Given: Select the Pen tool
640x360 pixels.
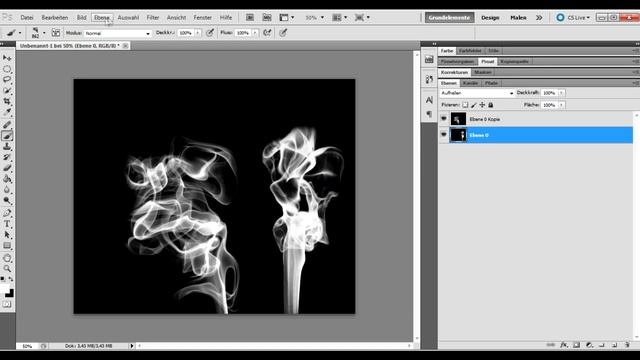Looking at the screenshot, I should pos(7,213).
